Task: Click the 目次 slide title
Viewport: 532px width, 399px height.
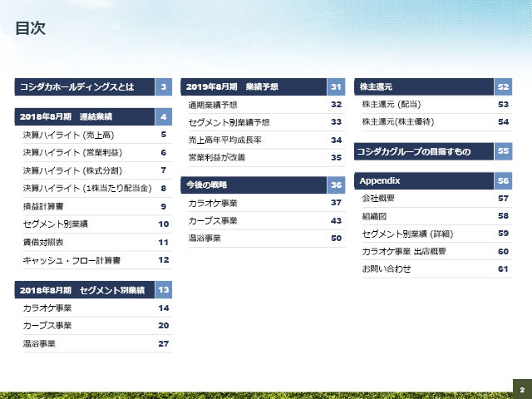Action: click(30, 28)
